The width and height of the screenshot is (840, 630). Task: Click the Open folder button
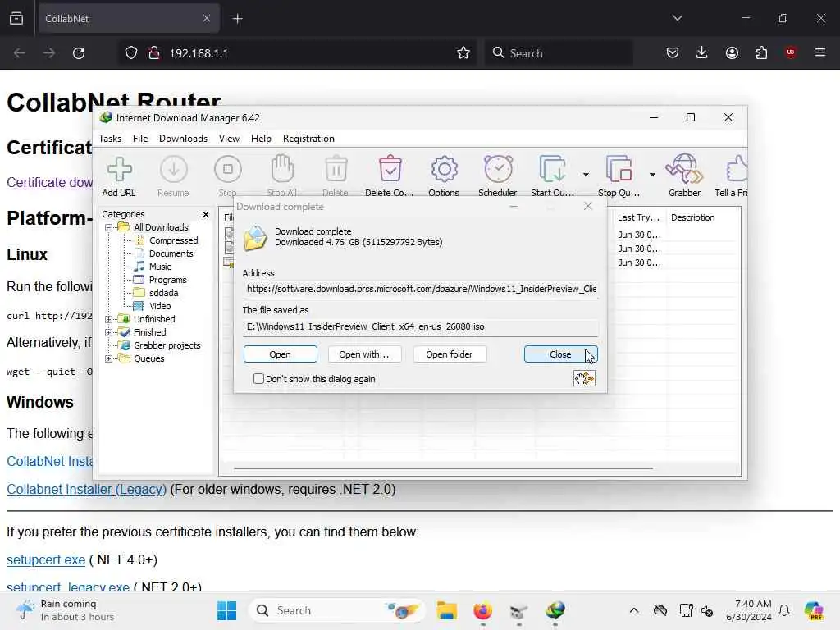[x=449, y=354]
